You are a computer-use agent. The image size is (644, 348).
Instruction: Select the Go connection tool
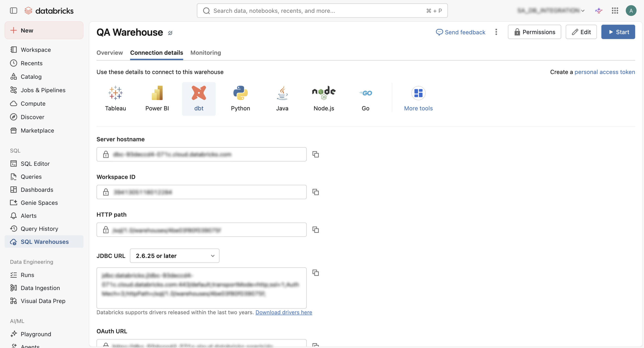pyautogui.click(x=366, y=99)
